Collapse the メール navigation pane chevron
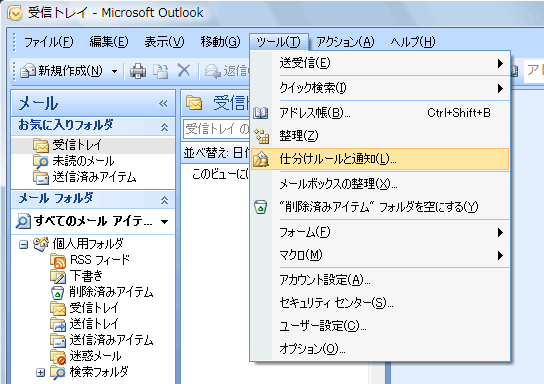The image size is (544, 384). tap(163, 103)
